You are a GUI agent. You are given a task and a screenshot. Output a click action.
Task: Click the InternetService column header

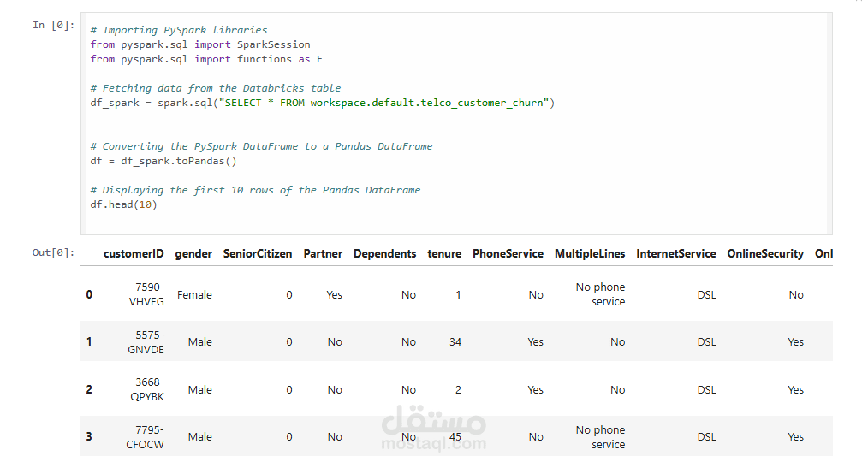[x=676, y=253]
